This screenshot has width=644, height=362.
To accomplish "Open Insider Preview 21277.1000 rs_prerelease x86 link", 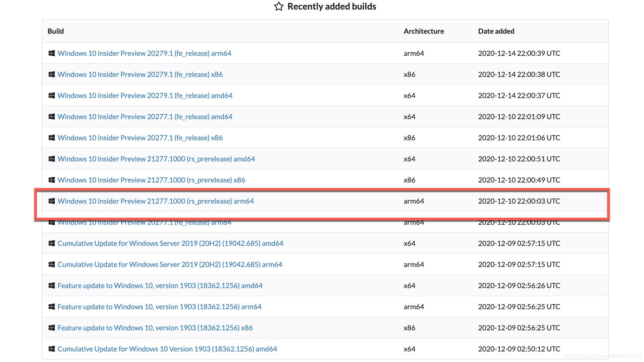I will click(151, 180).
